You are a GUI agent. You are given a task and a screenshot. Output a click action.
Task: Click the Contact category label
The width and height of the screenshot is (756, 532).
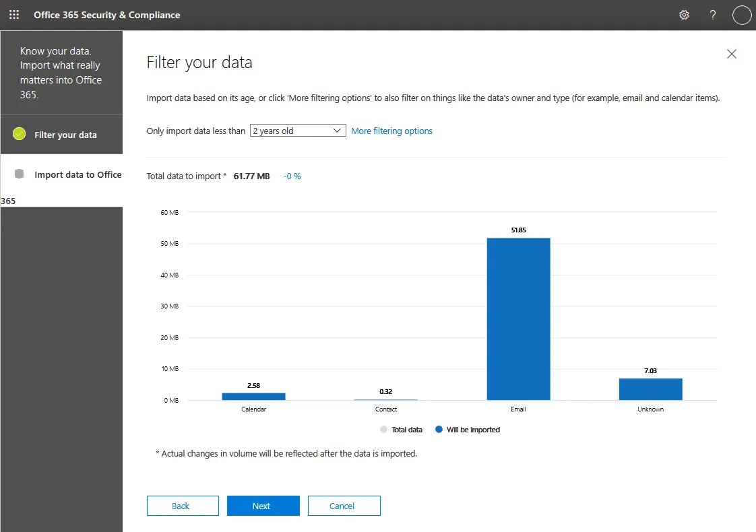point(386,409)
